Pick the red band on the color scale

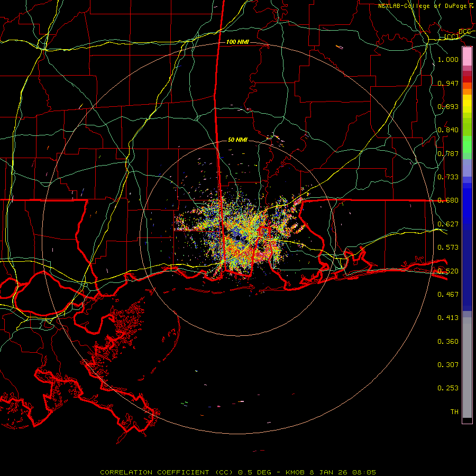467,79
